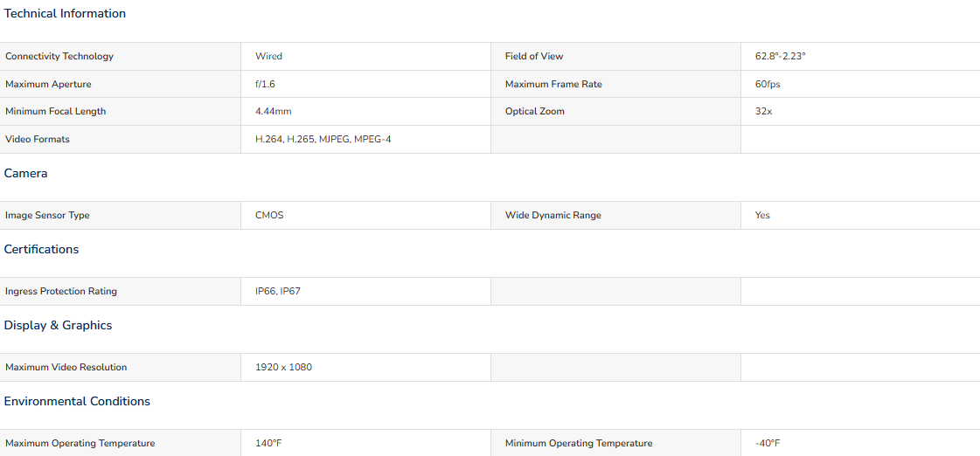Click the Wired value cell
Viewport: 980px width, 456px height.
(x=268, y=56)
